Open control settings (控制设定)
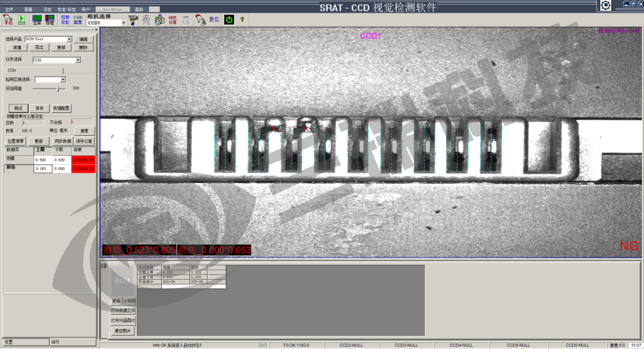Viewport: 644px width, 349px height. (65, 20)
